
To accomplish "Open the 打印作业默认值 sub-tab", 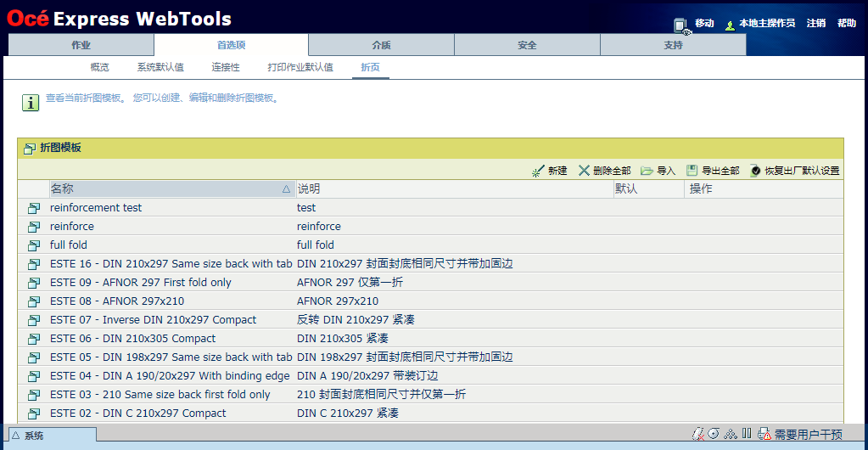I will tap(300, 68).
